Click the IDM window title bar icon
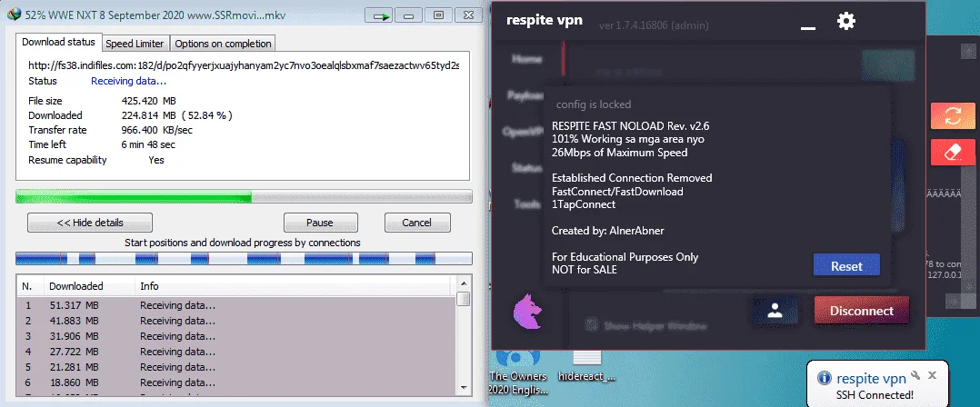Viewport: 980px width, 407px height. 13,15
